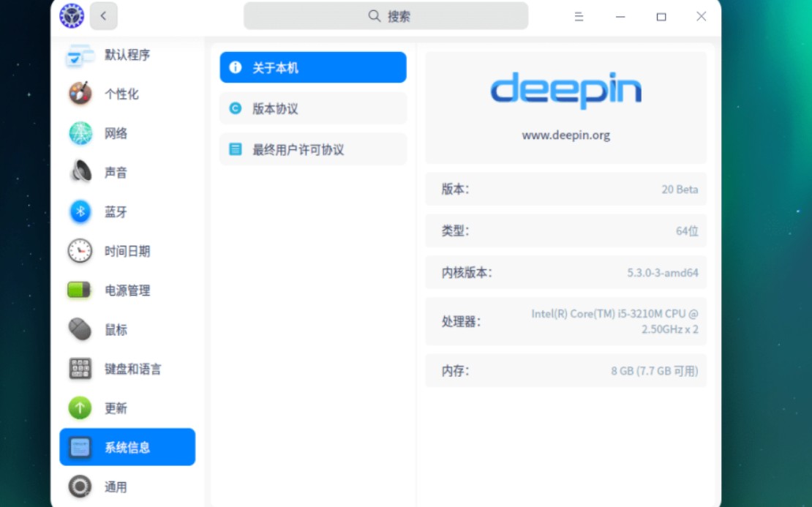Click the Update (更新) green arrow icon
The width and height of the screenshot is (812, 507).
(x=80, y=408)
